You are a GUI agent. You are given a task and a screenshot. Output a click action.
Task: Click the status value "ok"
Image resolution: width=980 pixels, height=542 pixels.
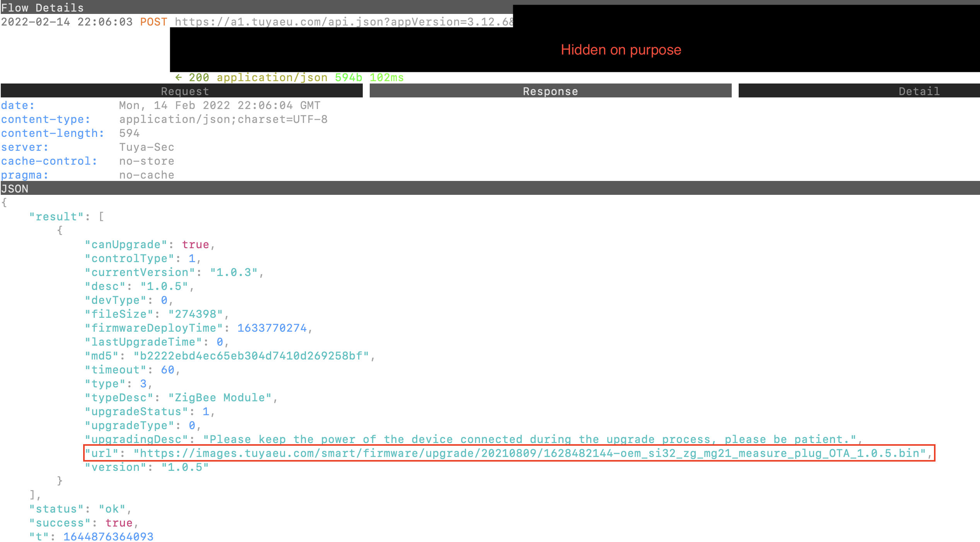point(112,509)
